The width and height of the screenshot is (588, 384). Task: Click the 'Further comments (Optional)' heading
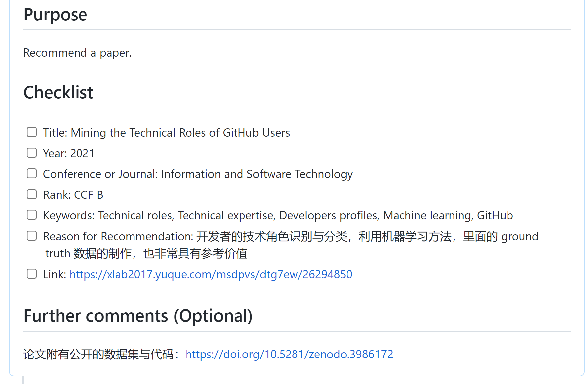[138, 316]
